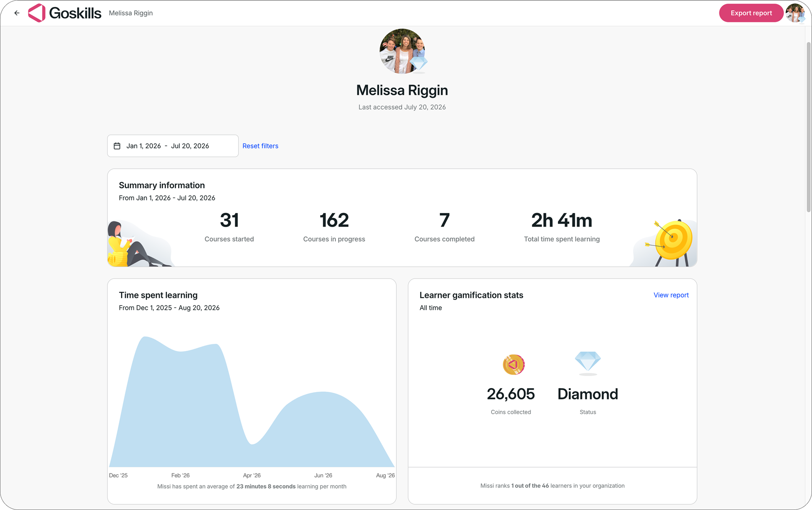Click the calendar icon in date filter
Screen dimensions: 812x510
pyautogui.click(x=117, y=146)
